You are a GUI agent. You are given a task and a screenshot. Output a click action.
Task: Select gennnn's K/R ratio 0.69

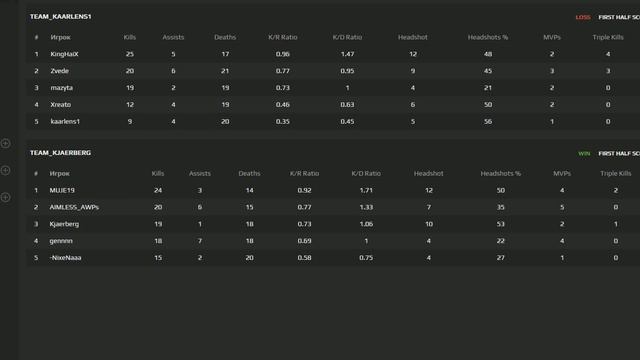304,241
